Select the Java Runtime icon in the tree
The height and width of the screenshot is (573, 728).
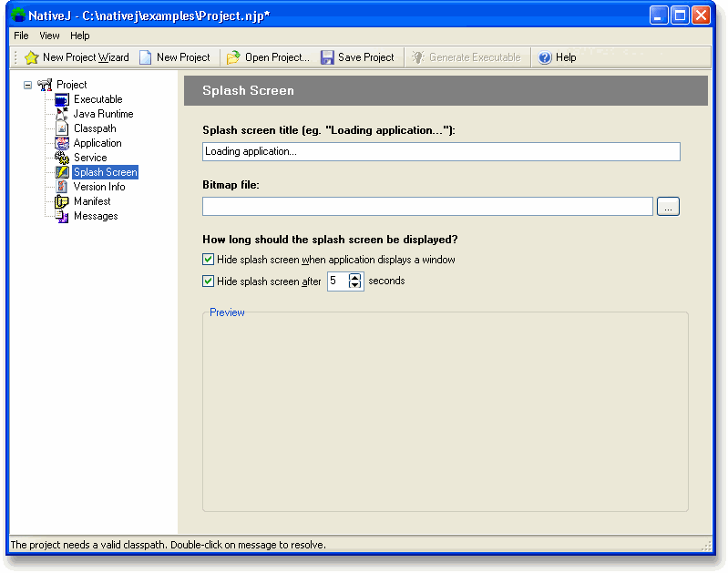click(62, 114)
